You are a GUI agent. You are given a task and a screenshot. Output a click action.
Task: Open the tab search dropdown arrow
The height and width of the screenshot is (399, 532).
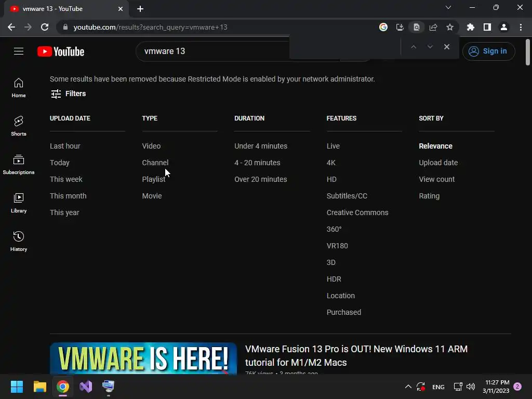pyautogui.click(x=448, y=7)
